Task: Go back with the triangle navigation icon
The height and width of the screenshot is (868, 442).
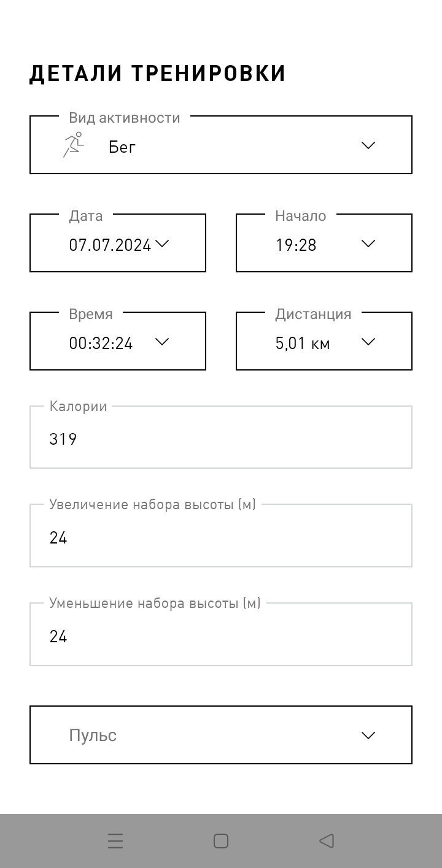Action: click(327, 840)
